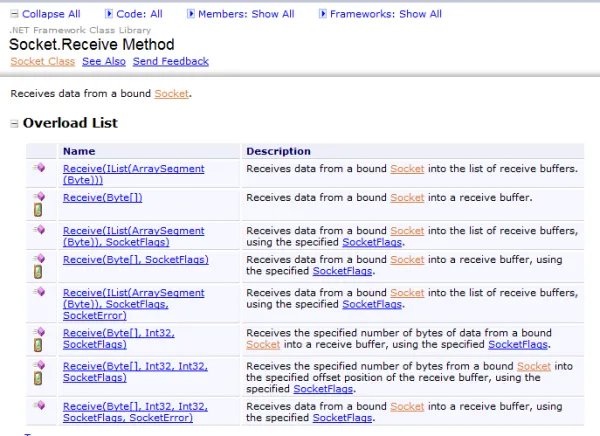This screenshot has height=436, width=600.
Task: Click the Send Feedback link
Action: [x=170, y=61]
